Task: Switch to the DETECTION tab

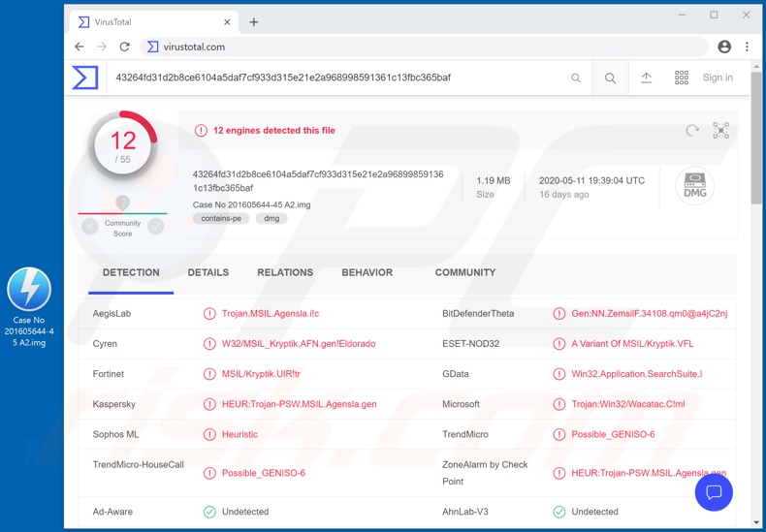Action: click(x=131, y=272)
